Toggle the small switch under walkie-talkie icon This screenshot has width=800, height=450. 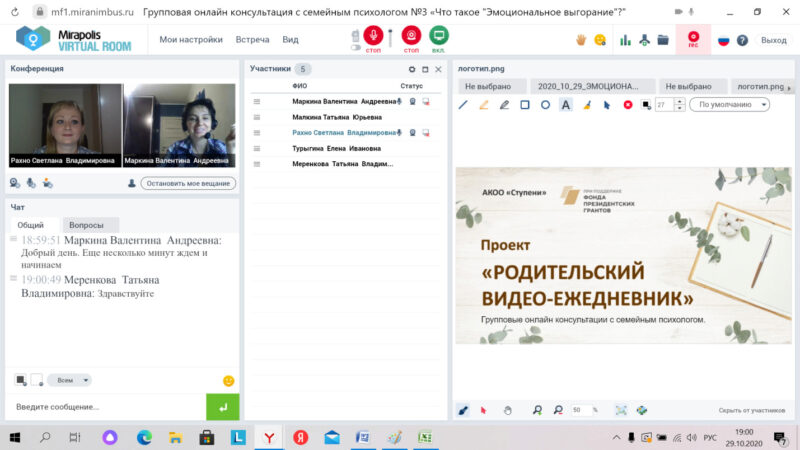[x=356, y=47]
